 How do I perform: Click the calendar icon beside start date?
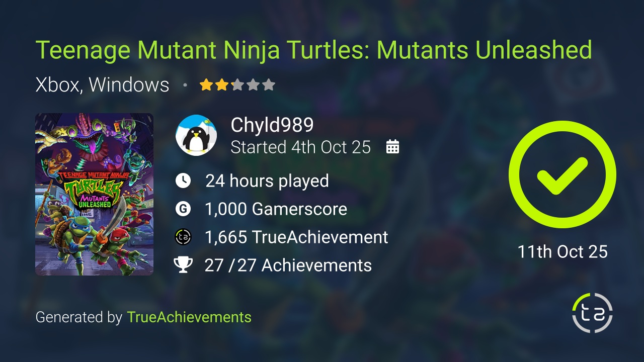(x=392, y=147)
